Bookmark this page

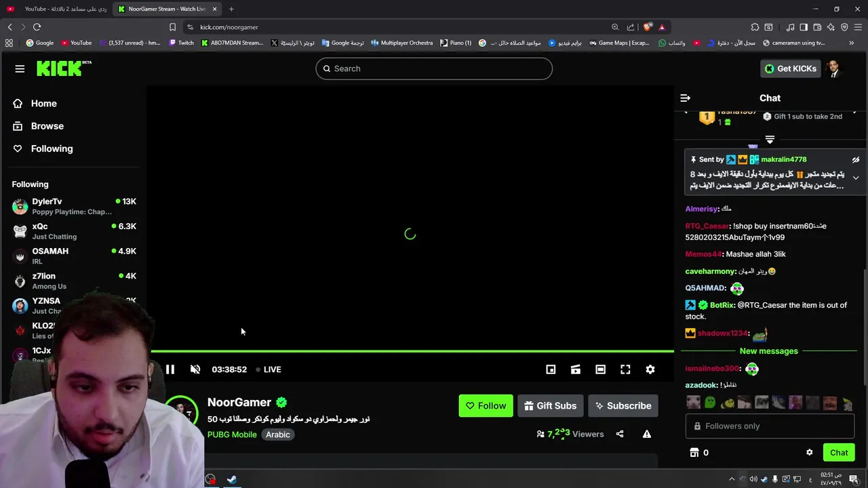[x=172, y=27]
